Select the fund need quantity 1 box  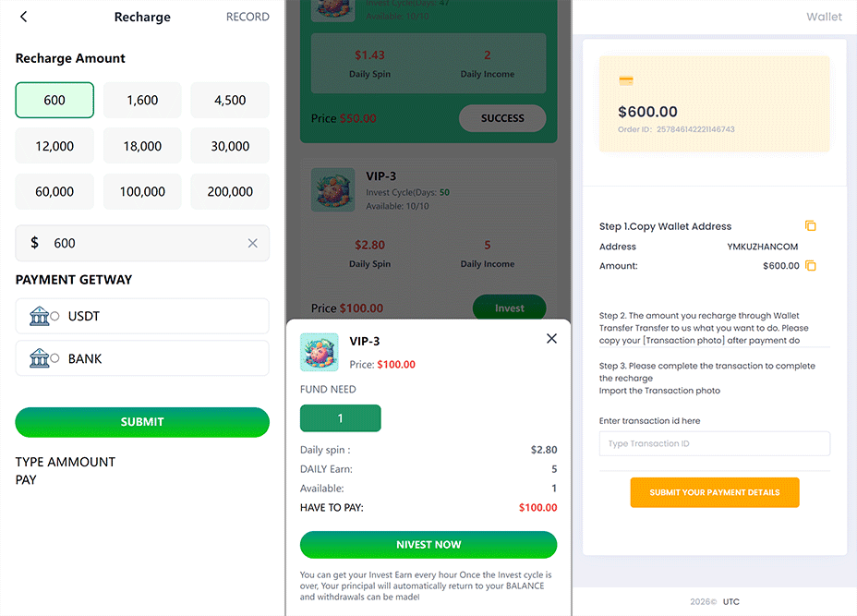[x=340, y=418]
